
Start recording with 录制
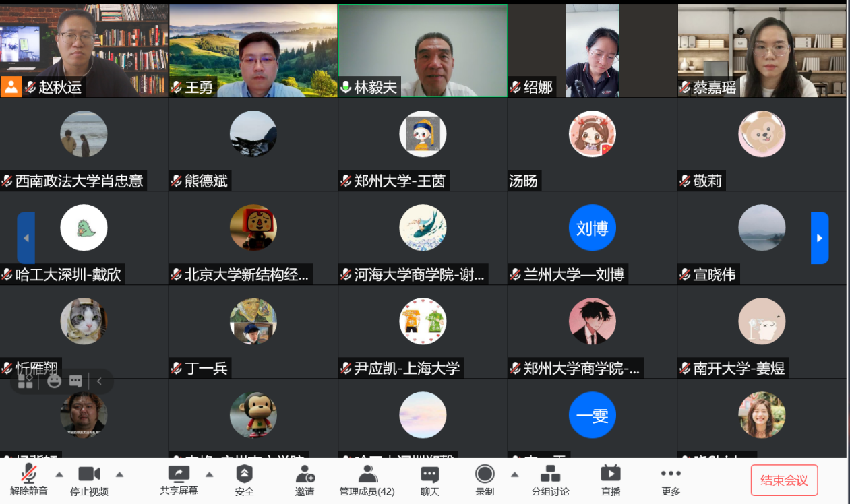click(x=485, y=480)
